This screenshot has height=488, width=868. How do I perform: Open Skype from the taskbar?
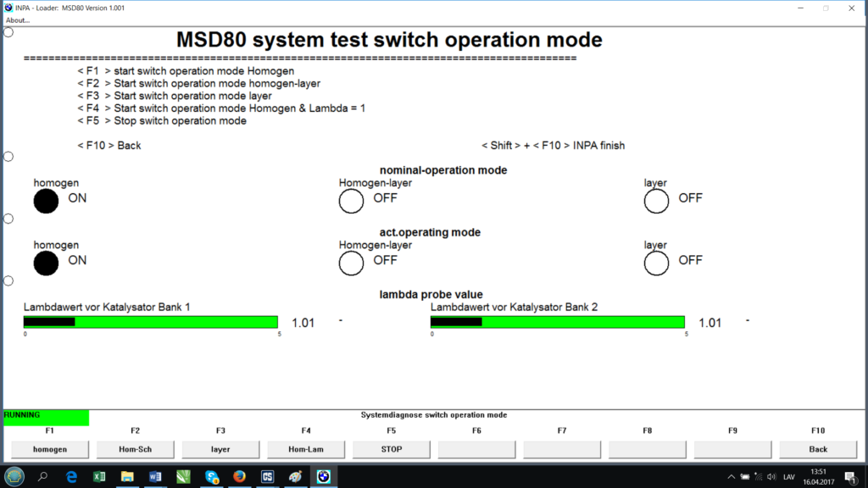pos(211,476)
